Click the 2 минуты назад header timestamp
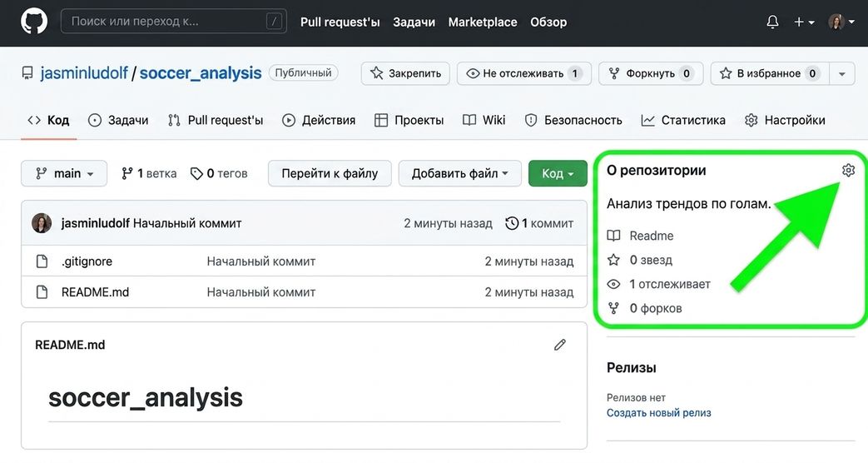This screenshot has width=868, height=463. pos(448,223)
